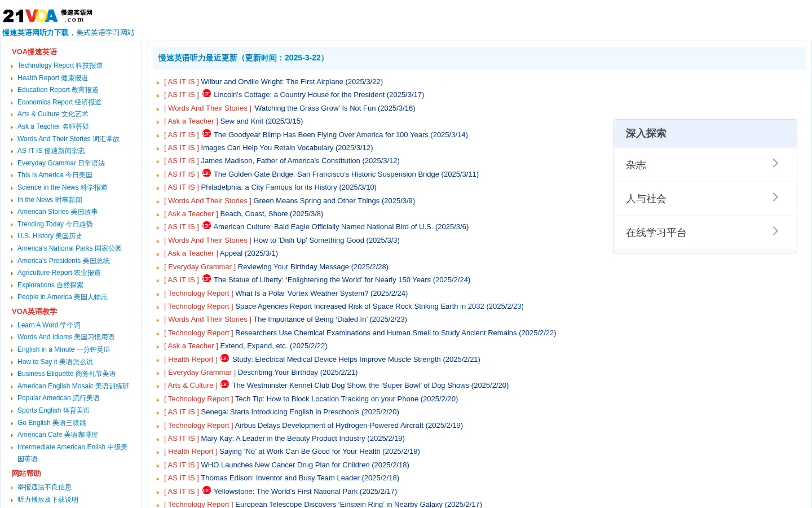Open Everyday Grammar 日常语法 sidebar link

pyautogui.click(x=61, y=163)
